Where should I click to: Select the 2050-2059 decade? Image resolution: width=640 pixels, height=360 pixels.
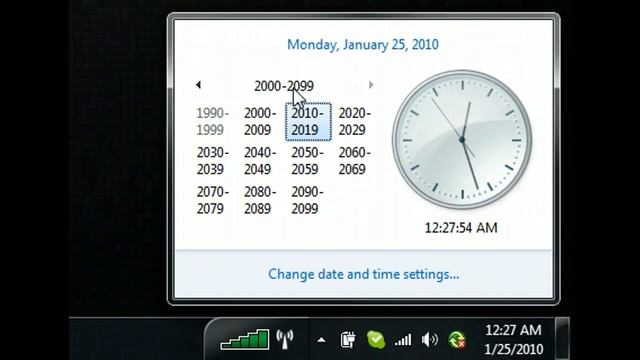click(307, 161)
